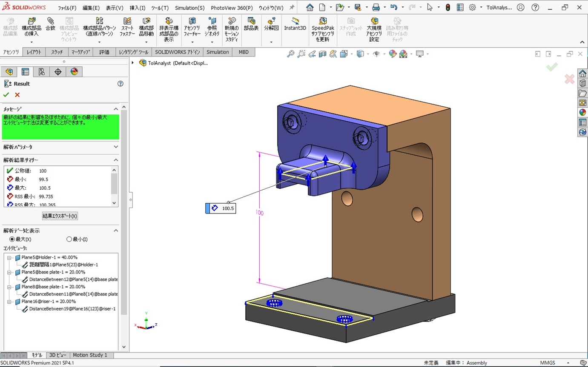Select the 最大(X) radio button
This screenshot has height=367, width=588.
coord(12,239)
